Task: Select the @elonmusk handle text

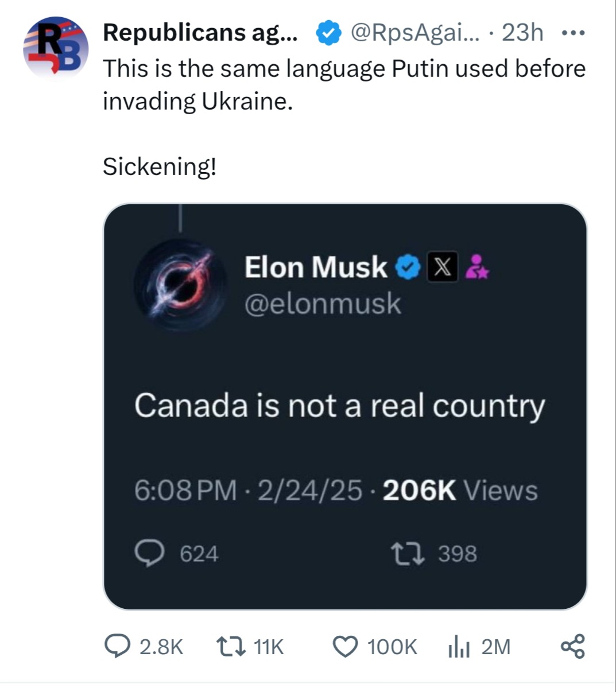Action: click(x=323, y=304)
